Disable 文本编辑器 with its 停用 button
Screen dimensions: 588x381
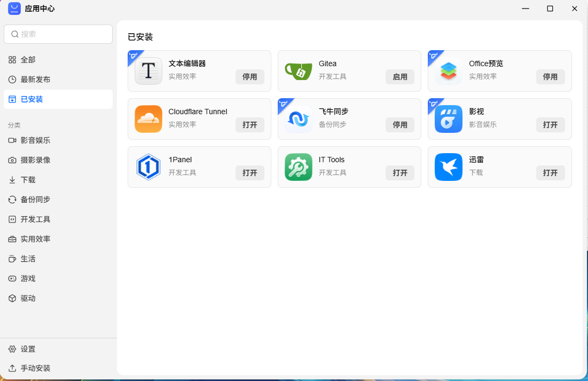[250, 77]
